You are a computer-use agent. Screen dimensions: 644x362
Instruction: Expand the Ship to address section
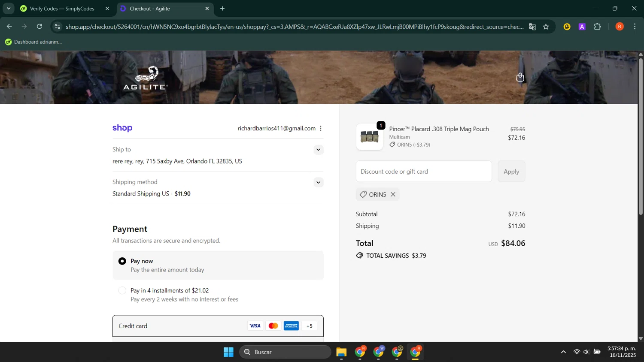point(318,150)
